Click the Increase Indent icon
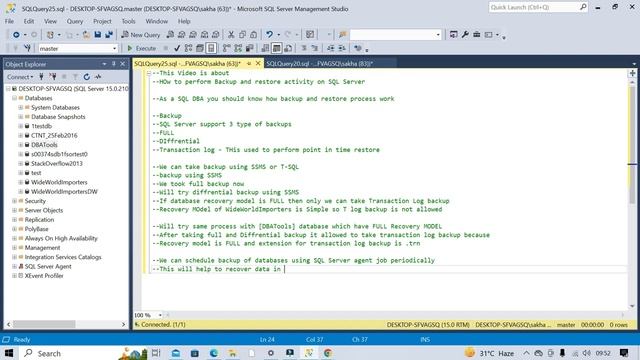The image size is (640, 360). 342,48
